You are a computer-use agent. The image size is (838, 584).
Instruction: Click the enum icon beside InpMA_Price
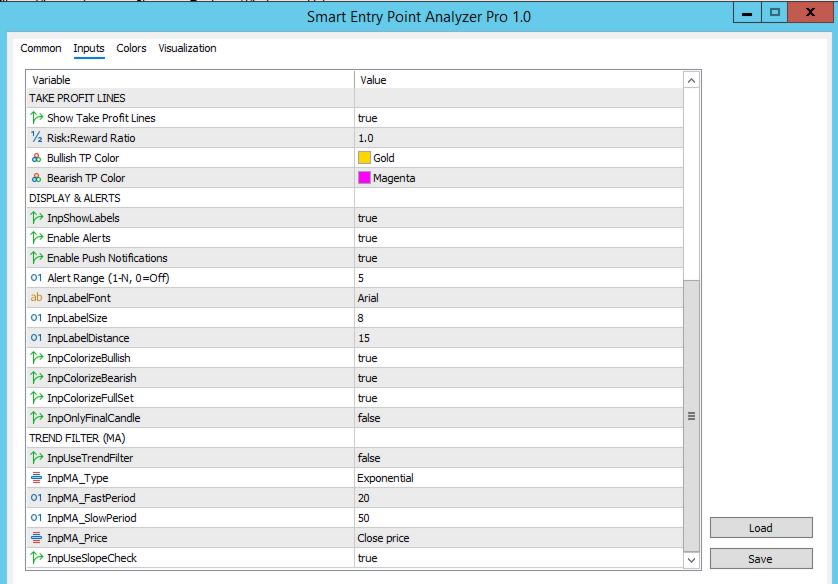(x=36, y=538)
